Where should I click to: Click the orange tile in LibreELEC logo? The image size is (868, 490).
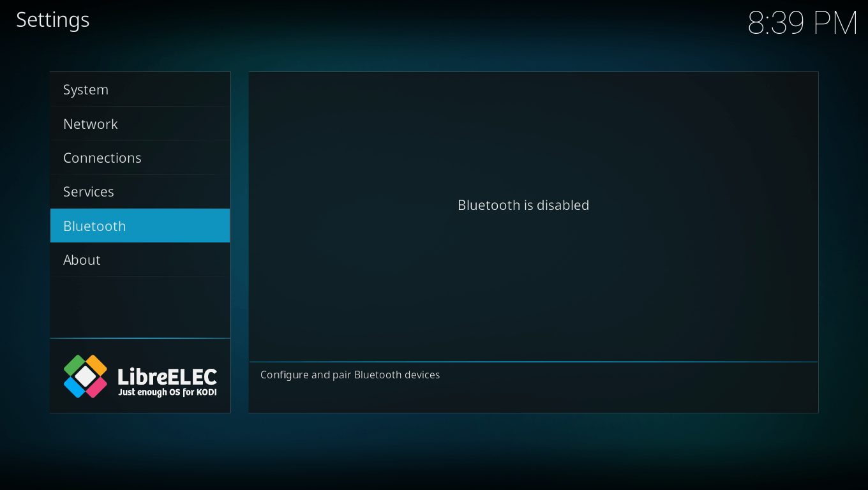click(x=96, y=366)
